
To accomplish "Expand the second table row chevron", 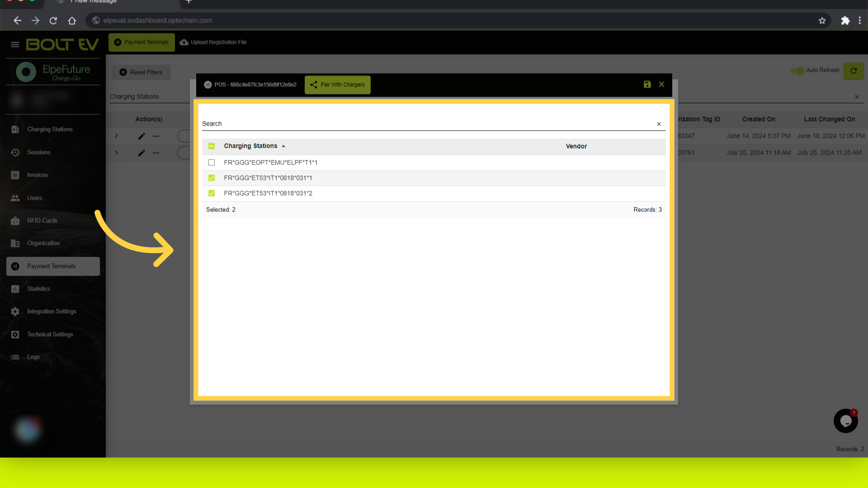I will point(116,153).
